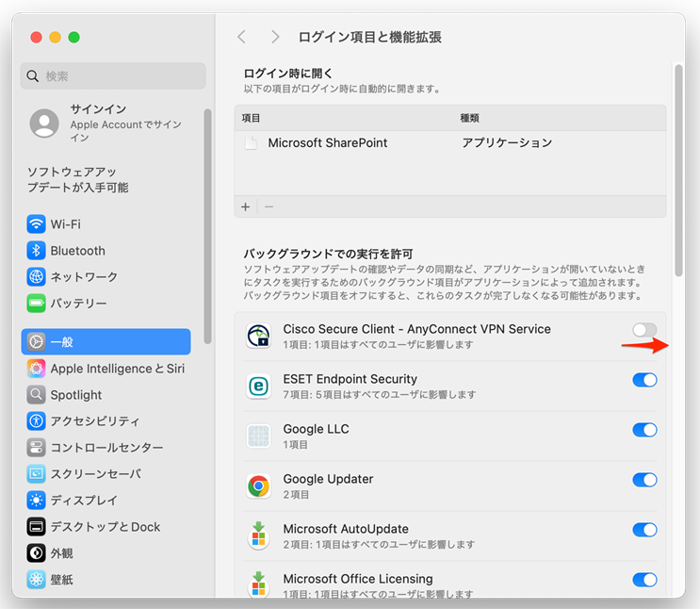Select ディスプレイ in the sidebar
Viewport: 700px width, 609px height.
84,501
